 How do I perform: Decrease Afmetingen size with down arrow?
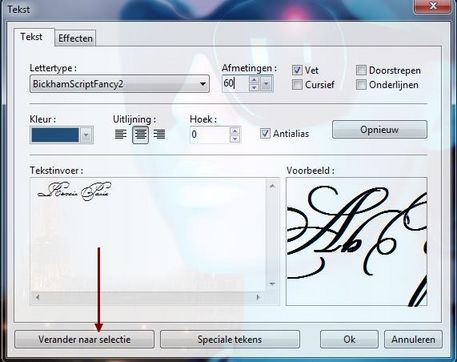coord(254,88)
